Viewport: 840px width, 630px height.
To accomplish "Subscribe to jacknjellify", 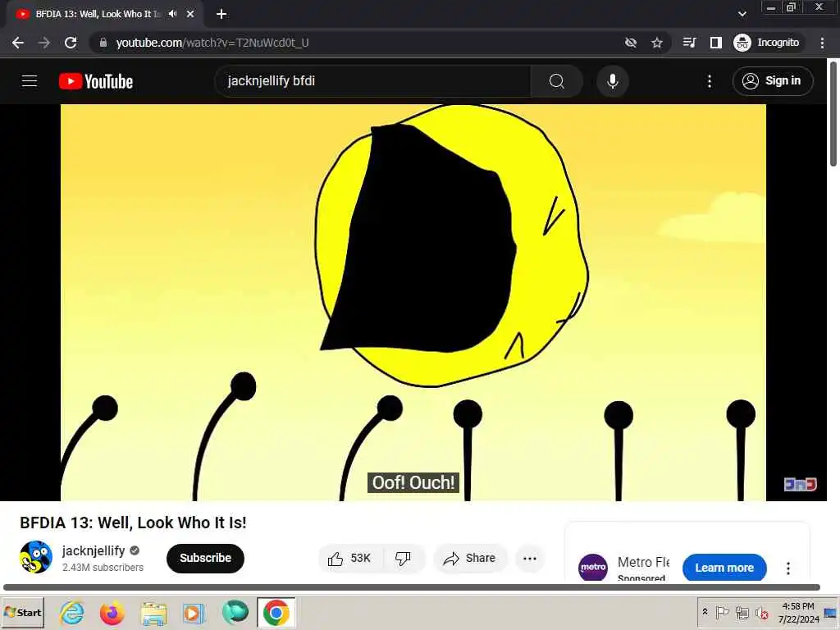I will coord(205,558).
